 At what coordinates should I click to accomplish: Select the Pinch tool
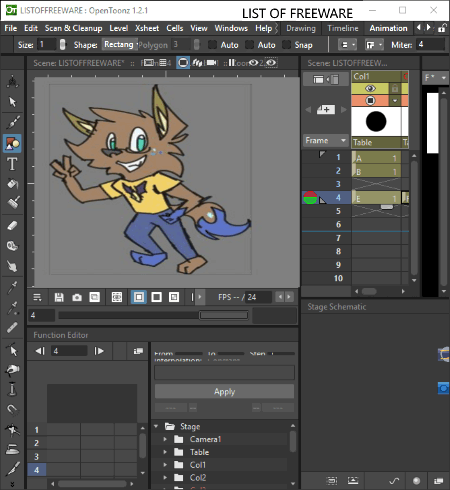click(12, 370)
